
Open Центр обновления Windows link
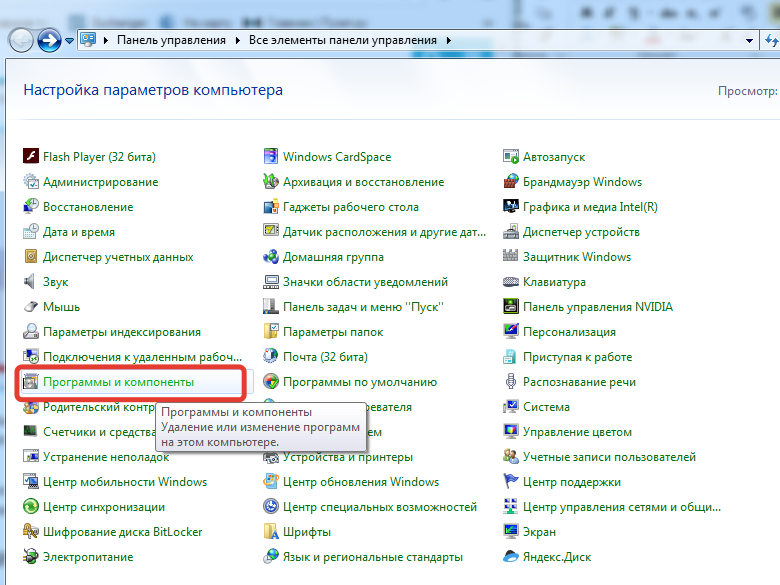point(361,482)
